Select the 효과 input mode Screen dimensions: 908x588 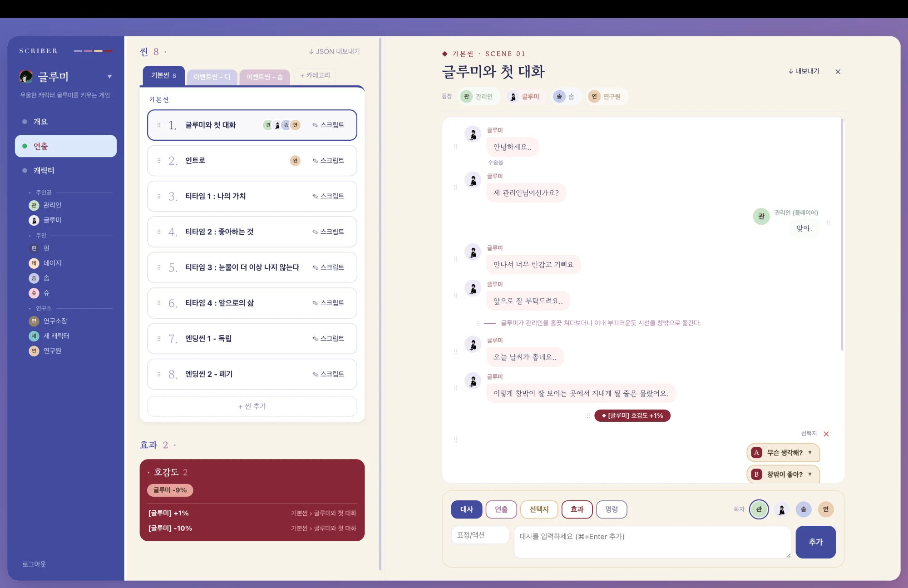[x=577, y=509]
